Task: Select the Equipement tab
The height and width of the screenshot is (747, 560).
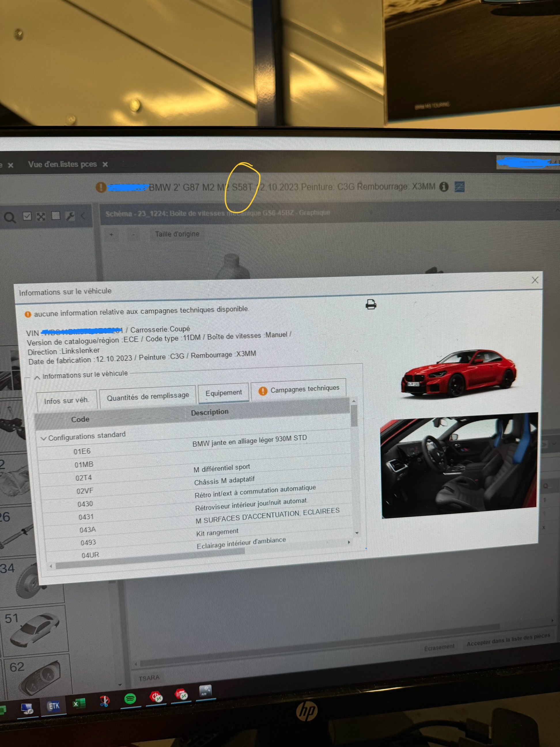Action: 224,393
